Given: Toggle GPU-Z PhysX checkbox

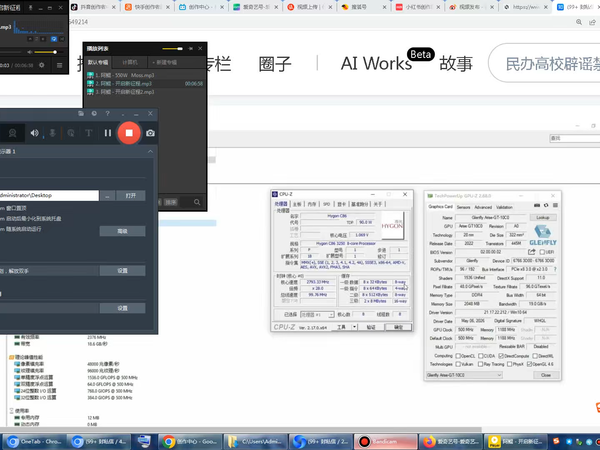Looking at the screenshot, I should 509,364.
